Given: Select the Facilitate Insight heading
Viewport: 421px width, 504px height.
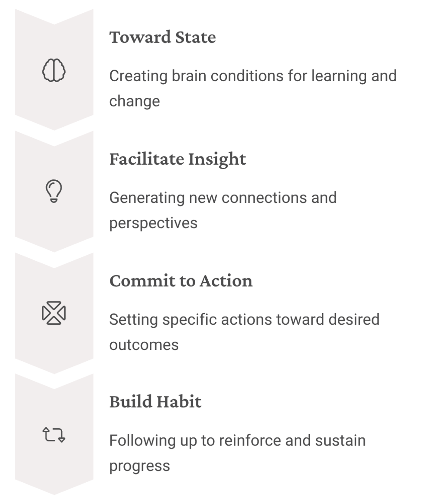Looking at the screenshot, I should [178, 159].
